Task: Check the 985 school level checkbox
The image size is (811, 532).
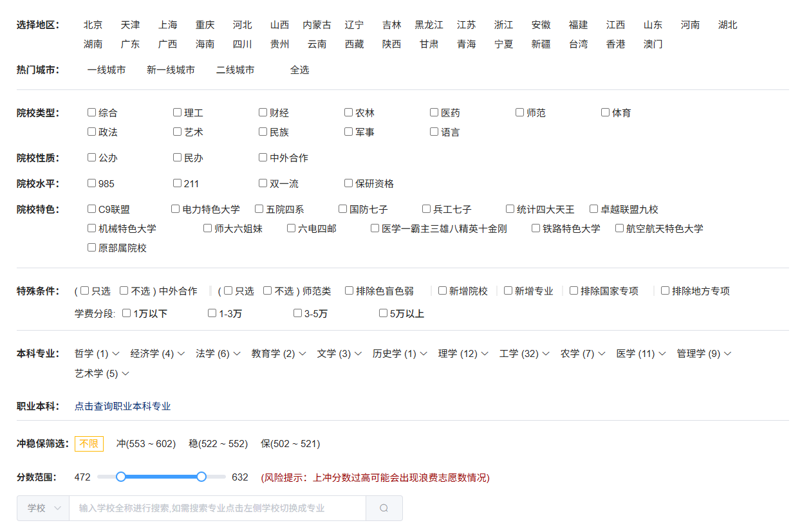Action: click(x=91, y=183)
